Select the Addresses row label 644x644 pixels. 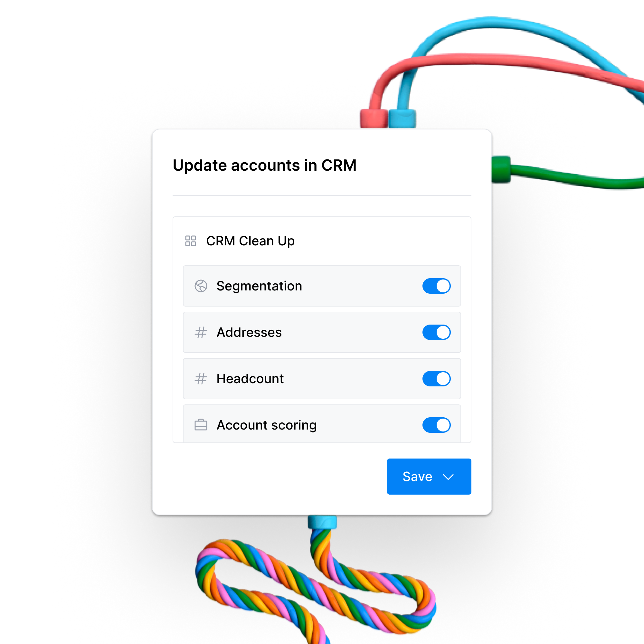[x=249, y=332]
